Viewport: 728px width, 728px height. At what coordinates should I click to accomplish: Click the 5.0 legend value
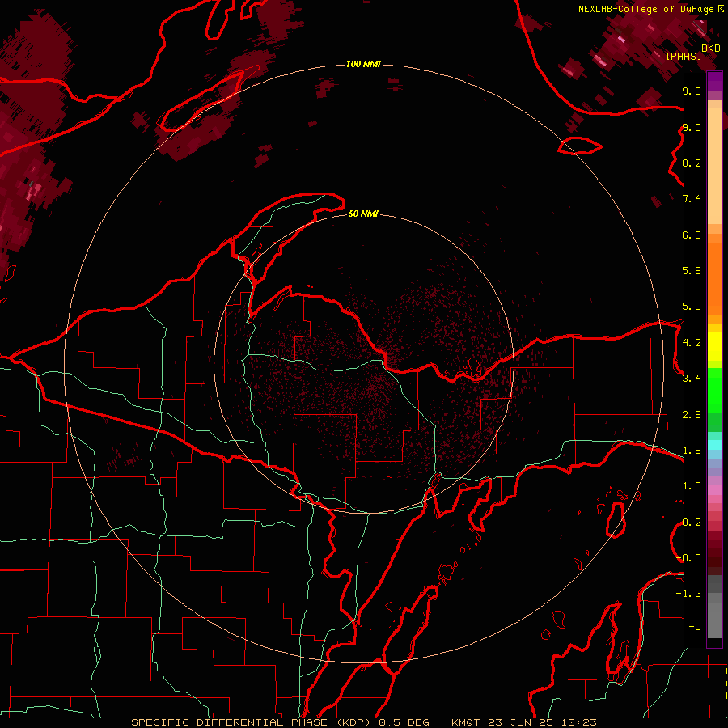tap(692, 307)
